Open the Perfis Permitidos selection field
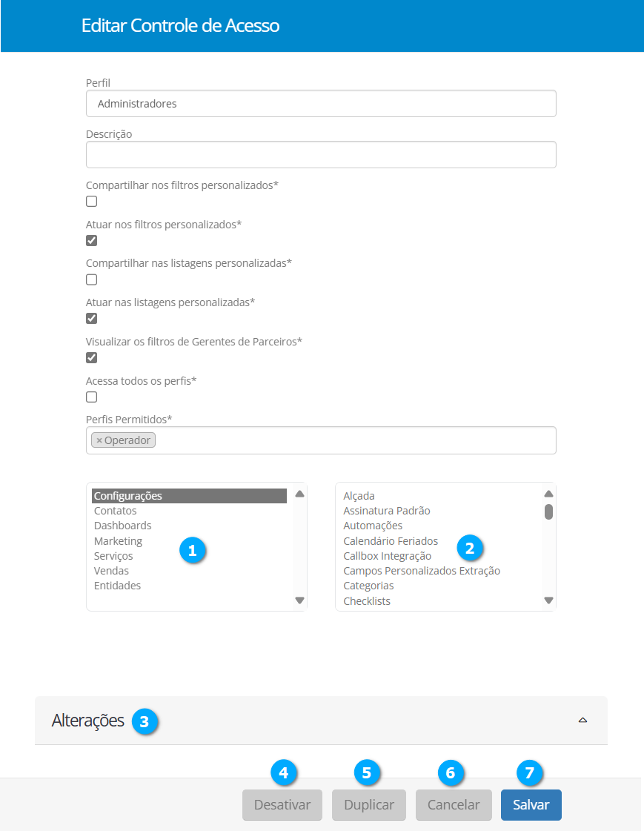644x831 pixels. 356,440
